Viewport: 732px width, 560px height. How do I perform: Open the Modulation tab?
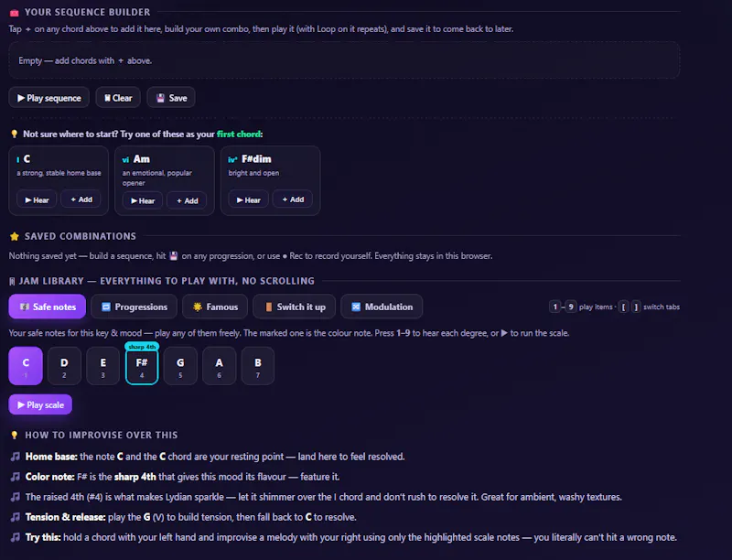[382, 307]
